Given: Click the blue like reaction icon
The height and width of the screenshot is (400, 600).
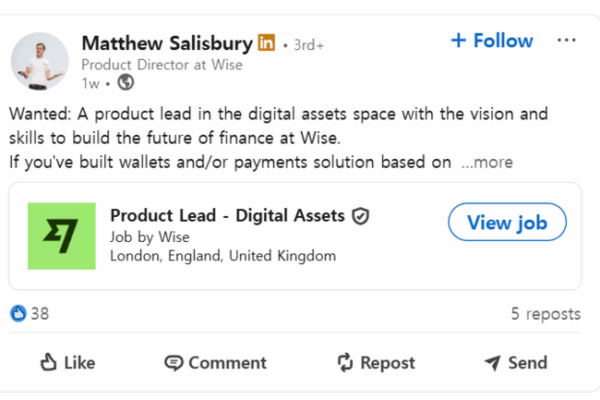Looking at the screenshot, I should point(18,314).
